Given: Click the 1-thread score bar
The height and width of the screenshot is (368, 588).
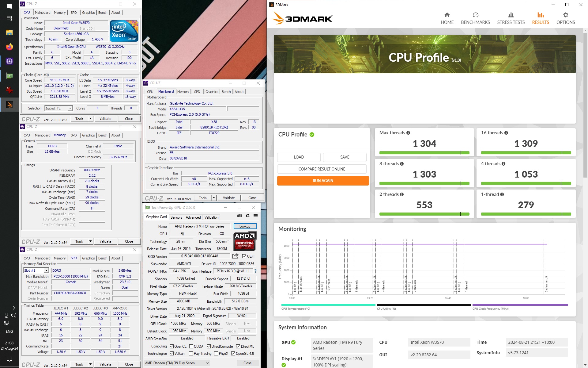Looking at the screenshot, I should [x=526, y=214].
